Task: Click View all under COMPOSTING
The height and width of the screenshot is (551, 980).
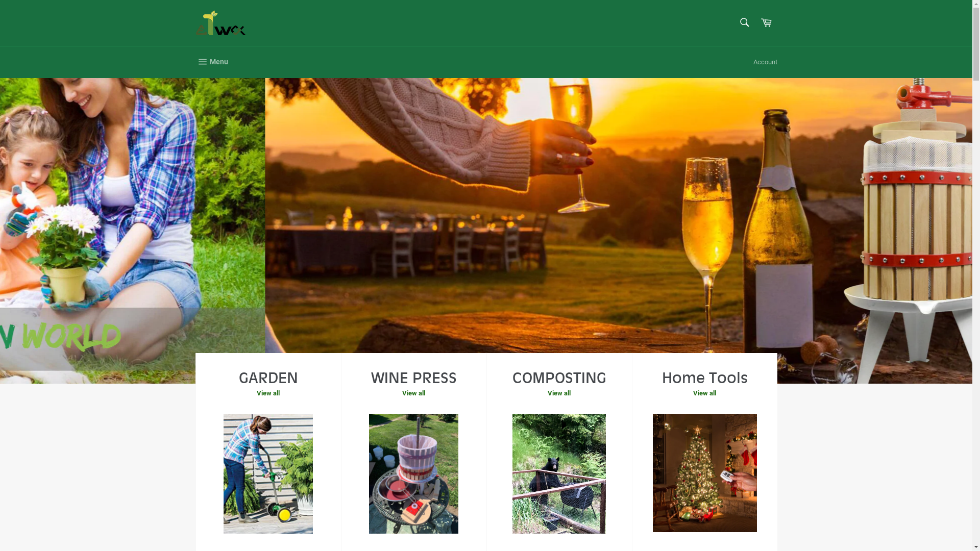Action: (559, 393)
